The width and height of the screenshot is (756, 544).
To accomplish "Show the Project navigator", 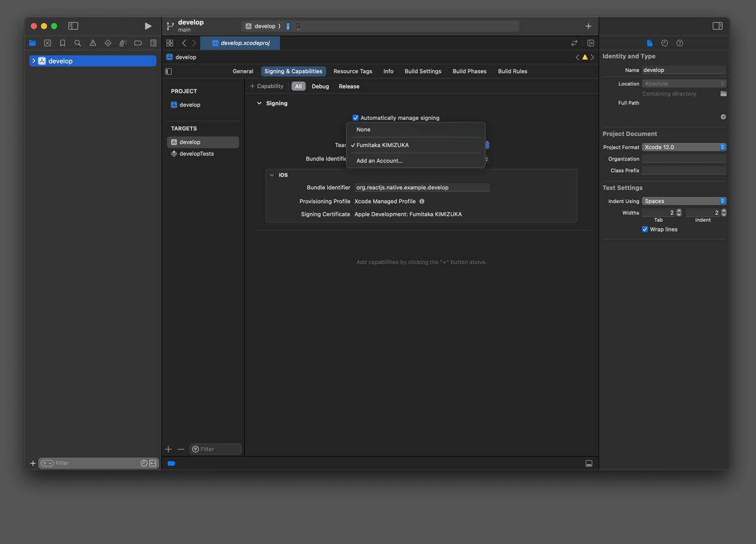I will pos(32,43).
